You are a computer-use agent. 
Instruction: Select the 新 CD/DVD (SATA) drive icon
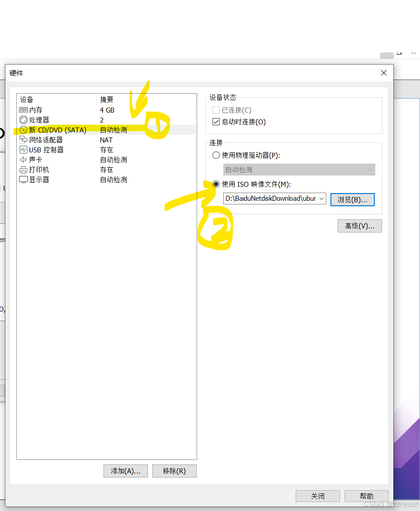point(24,130)
